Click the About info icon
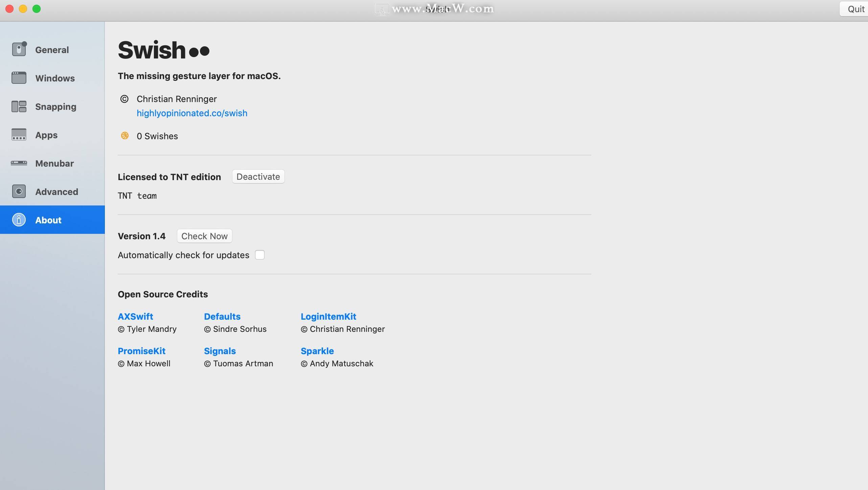 [x=19, y=220]
